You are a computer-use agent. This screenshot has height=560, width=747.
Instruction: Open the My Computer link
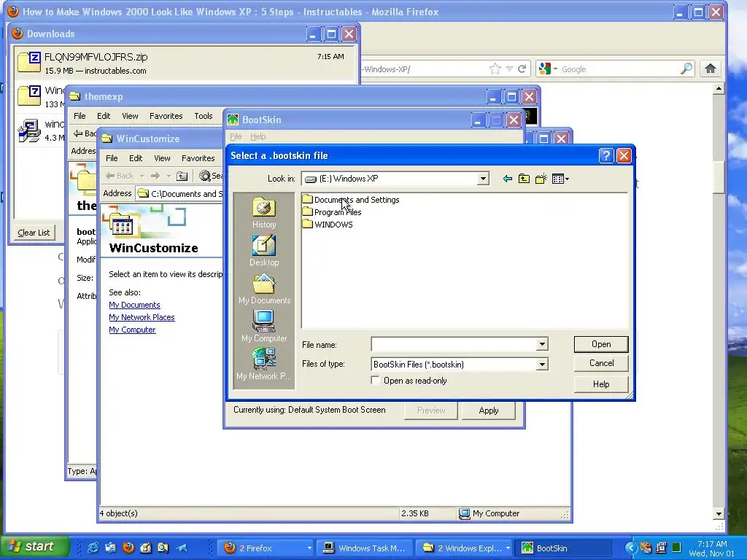132,330
